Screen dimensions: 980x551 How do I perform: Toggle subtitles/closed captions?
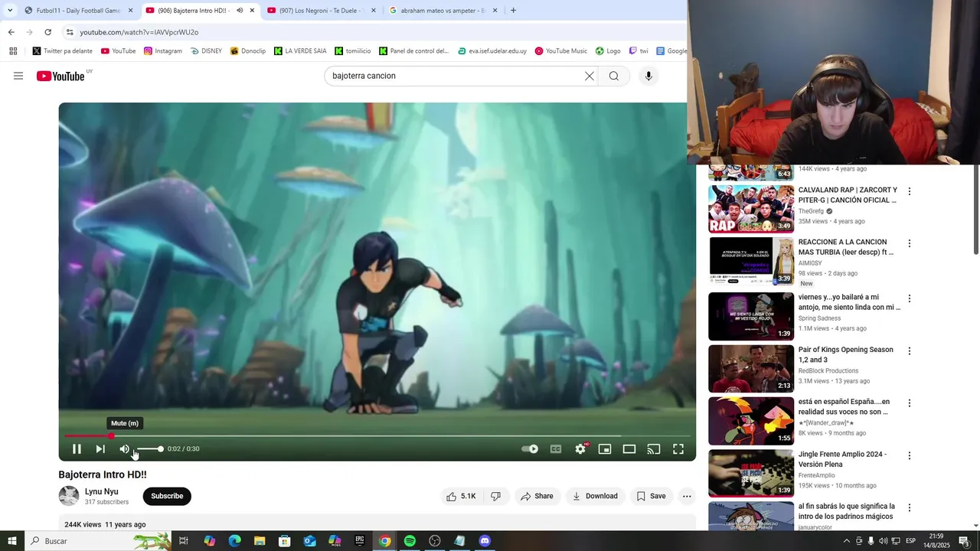556,449
